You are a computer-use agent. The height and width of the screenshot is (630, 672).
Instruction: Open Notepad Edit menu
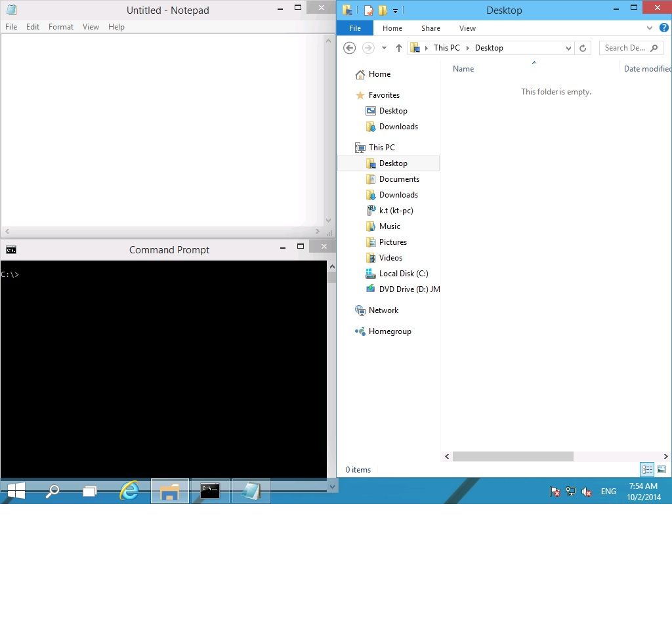[33, 26]
